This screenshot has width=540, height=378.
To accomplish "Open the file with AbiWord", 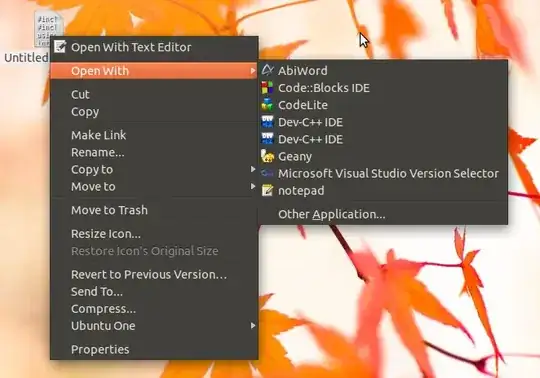I will point(384,71).
